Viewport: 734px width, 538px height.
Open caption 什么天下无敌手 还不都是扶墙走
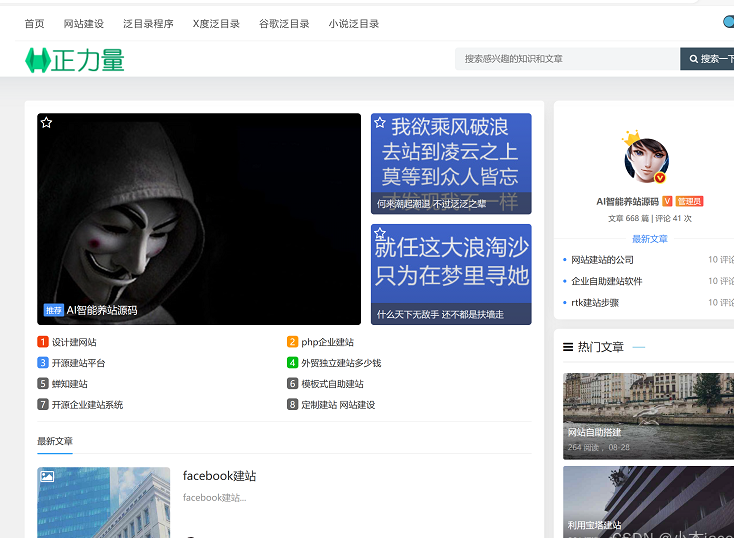440,314
